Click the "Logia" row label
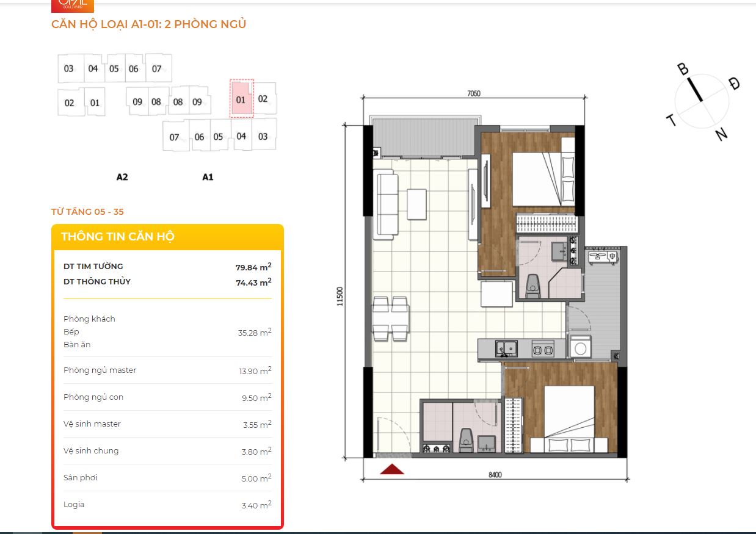The image size is (756, 534). [x=74, y=504]
